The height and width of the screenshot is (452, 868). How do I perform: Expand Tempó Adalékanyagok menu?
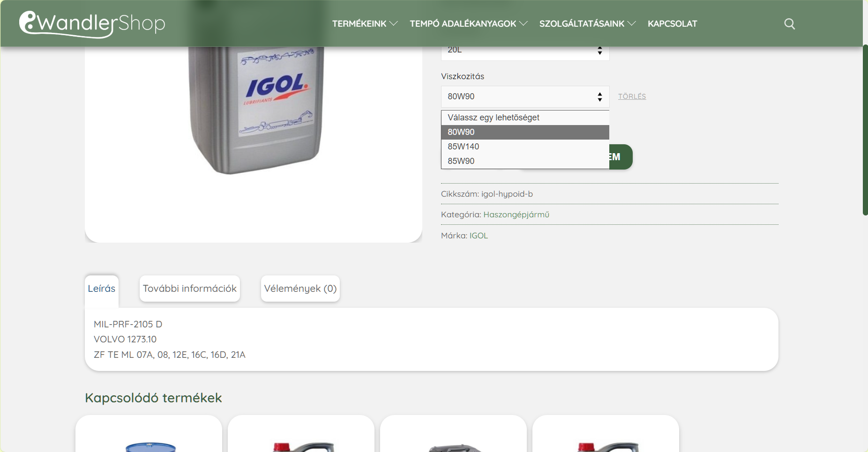coord(469,23)
